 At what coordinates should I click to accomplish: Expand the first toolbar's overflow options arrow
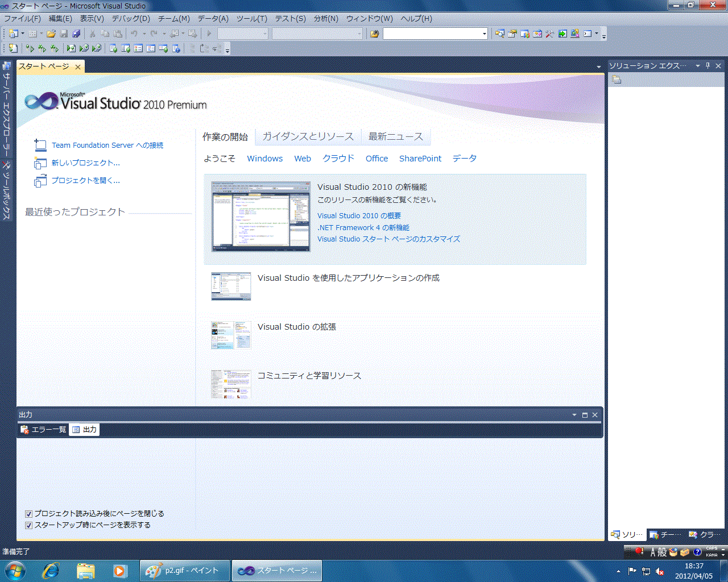point(604,35)
